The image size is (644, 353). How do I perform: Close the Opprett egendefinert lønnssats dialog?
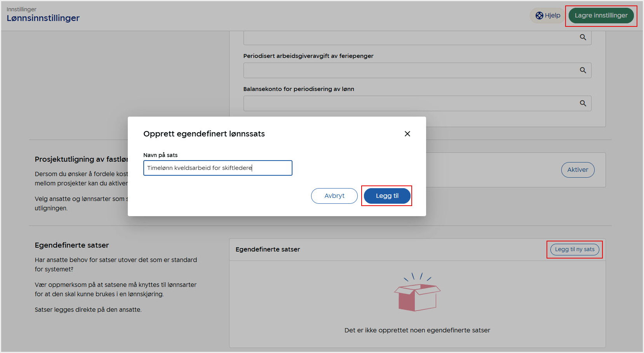pyautogui.click(x=407, y=134)
